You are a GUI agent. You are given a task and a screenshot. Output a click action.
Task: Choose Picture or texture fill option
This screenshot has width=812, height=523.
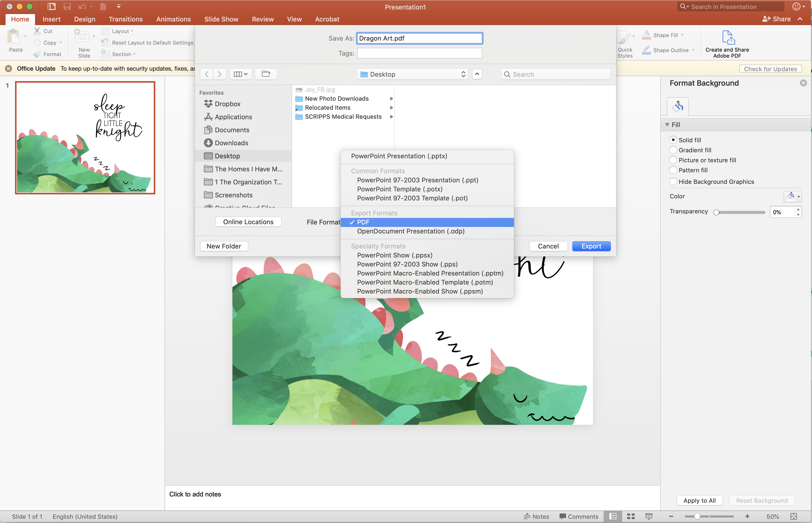(673, 160)
